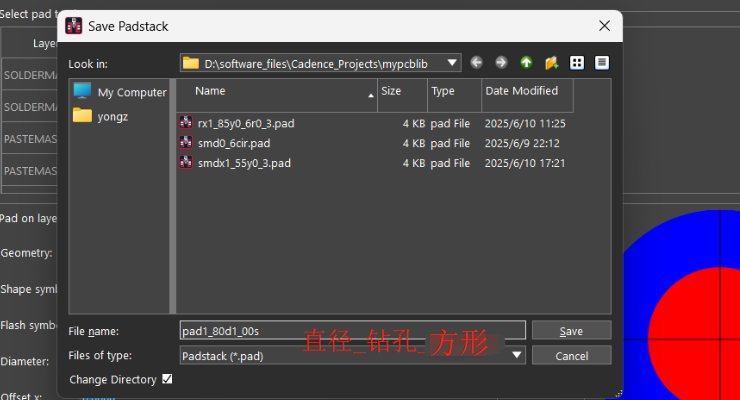
Task: Select file smdx1_55y0_3.pad
Action: pyautogui.click(x=244, y=163)
